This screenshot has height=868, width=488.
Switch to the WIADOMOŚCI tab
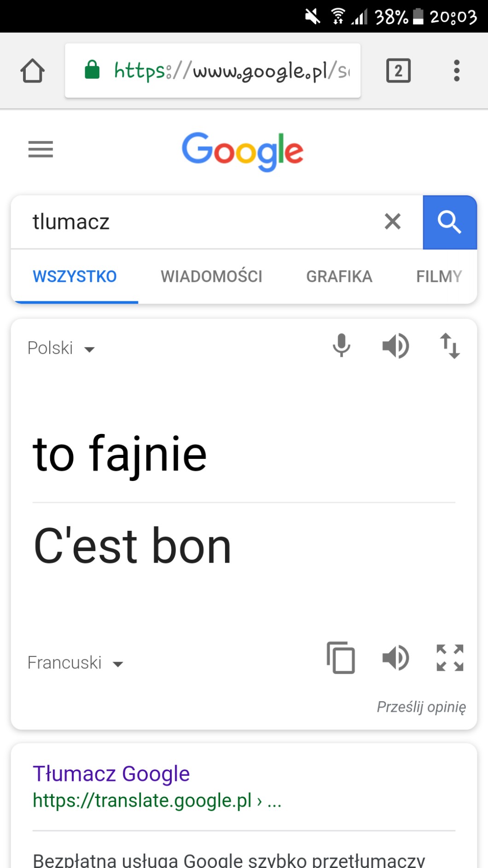coord(211,276)
